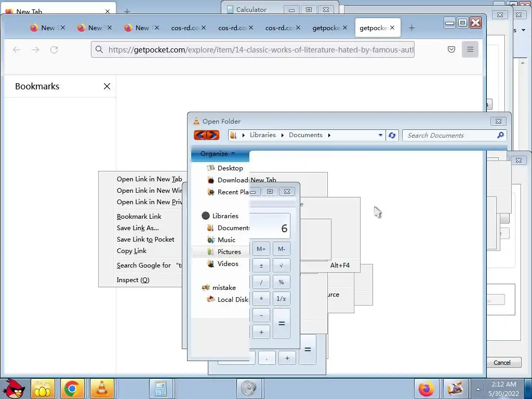
Task: Go forward in the Open Folder dialog
Action: pos(213,135)
